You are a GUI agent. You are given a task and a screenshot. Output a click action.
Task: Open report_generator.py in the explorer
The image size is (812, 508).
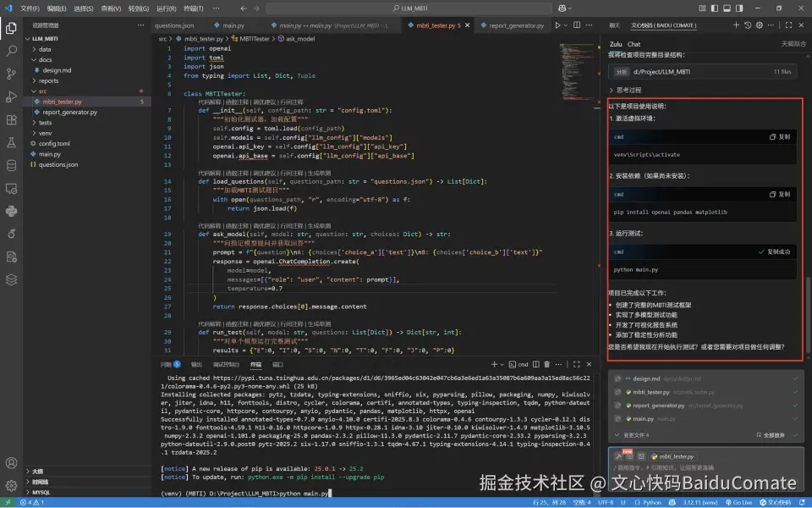click(69, 112)
